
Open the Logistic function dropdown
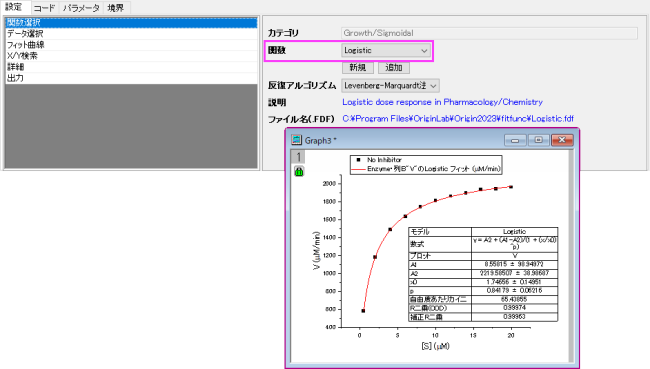click(386, 51)
